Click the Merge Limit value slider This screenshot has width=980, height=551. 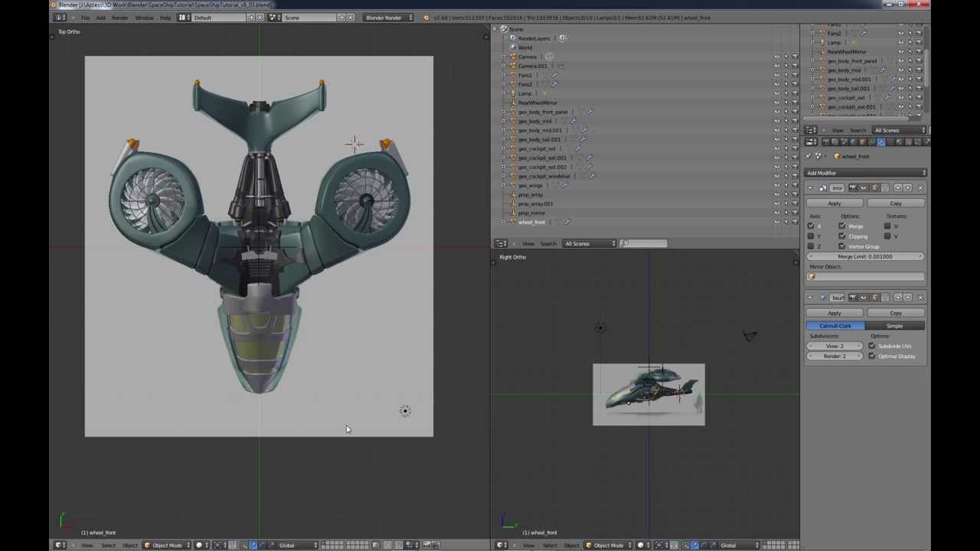[865, 256]
